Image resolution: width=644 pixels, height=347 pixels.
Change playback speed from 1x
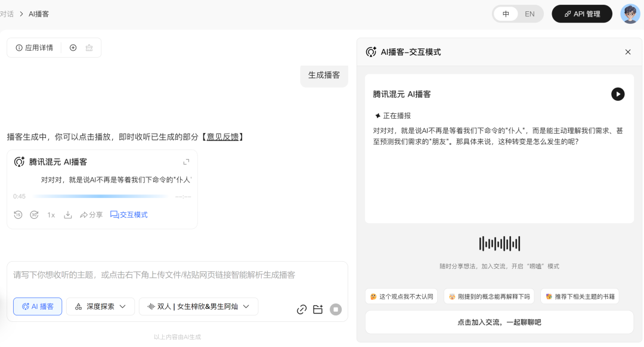(50, 214)
